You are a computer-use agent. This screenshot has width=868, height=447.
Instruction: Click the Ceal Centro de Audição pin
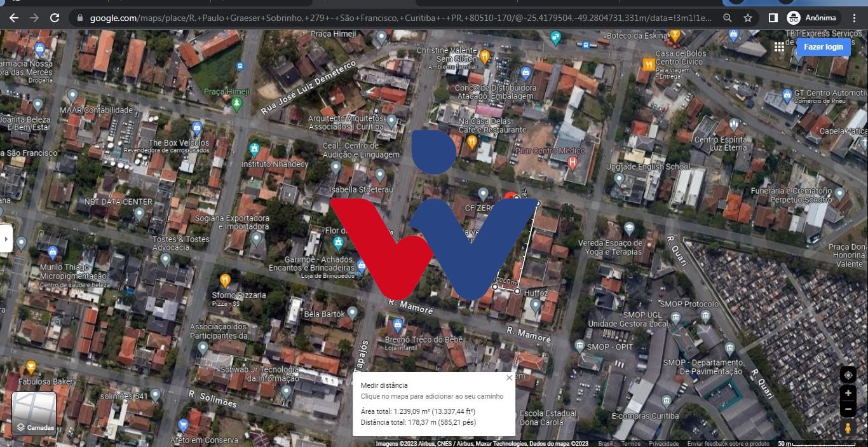point(336,168)
